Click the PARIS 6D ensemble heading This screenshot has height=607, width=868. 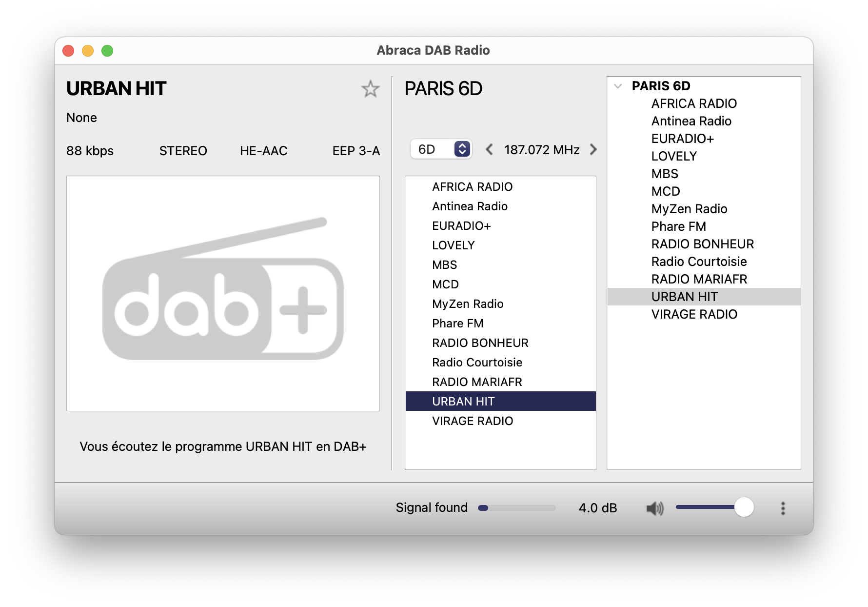click(443, 89)
